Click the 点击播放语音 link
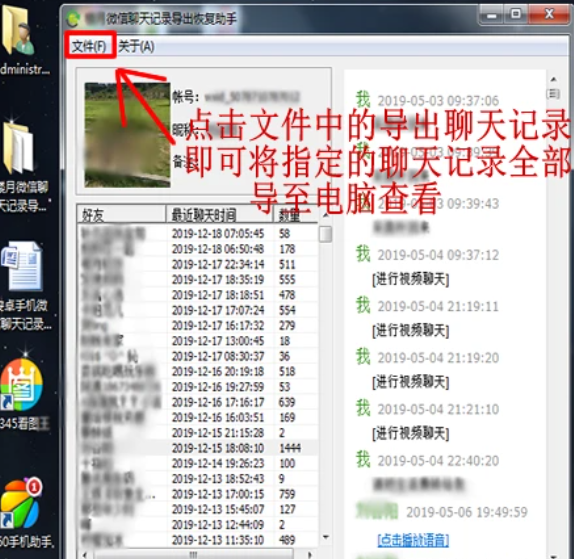Screen dimensions: 574x559 tap(413, 540)
